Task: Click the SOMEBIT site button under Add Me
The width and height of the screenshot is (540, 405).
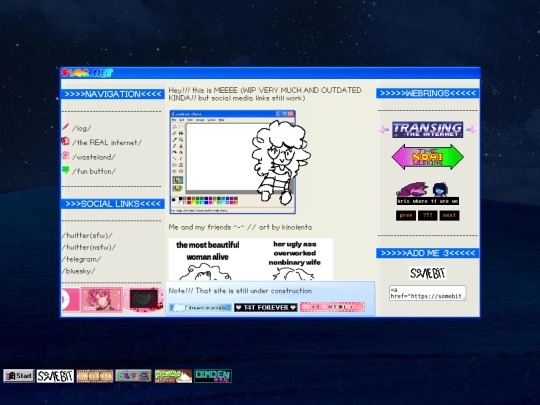Action: tap(427, 273)
